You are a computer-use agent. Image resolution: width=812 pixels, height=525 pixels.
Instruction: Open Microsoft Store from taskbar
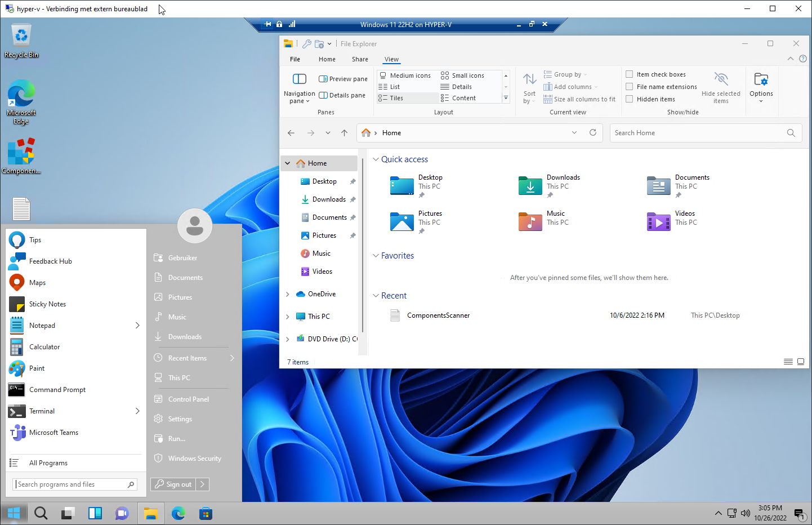206,513
